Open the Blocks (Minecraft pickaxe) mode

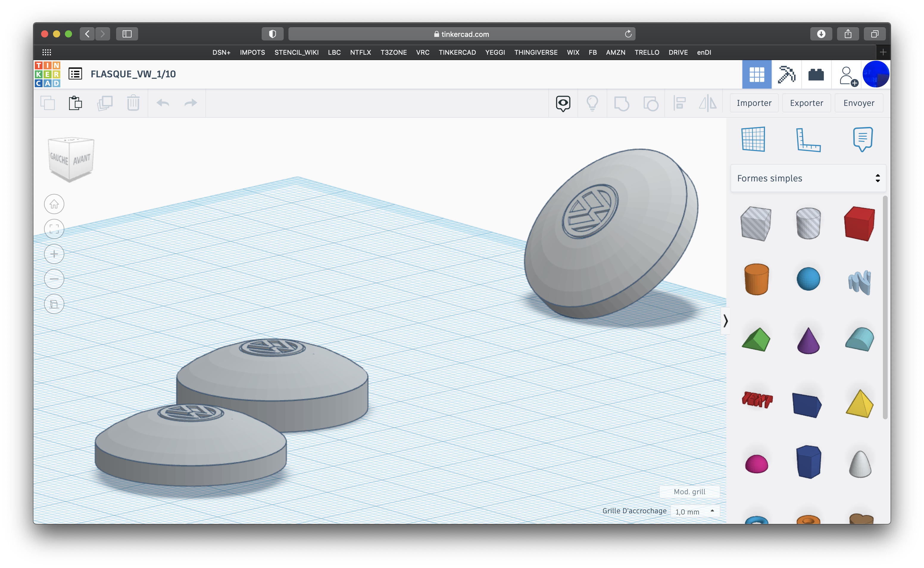pyautogui.click(x=786, y=74)
